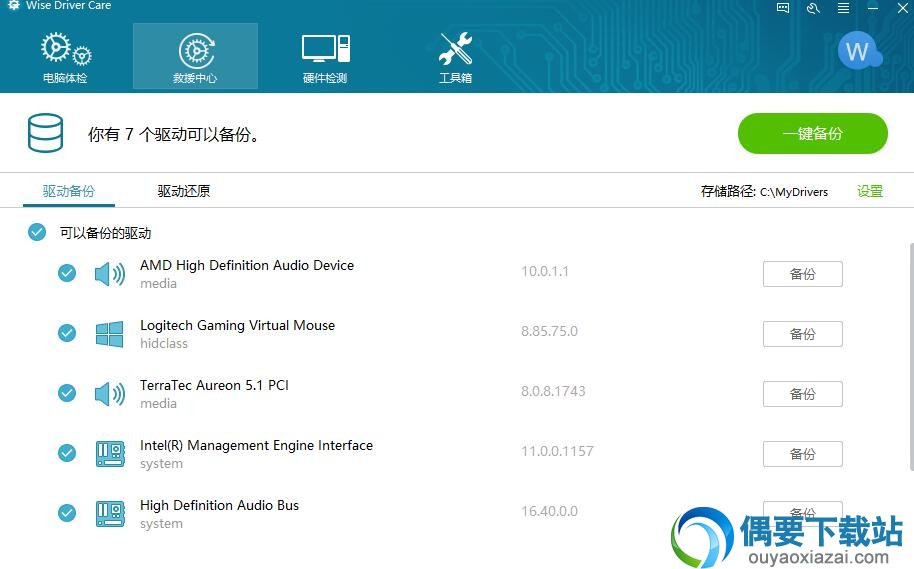The height and width of the screenshot is (569, 914).
Task: Open the 工具箱 toolbox
Action: pos(455,57)
